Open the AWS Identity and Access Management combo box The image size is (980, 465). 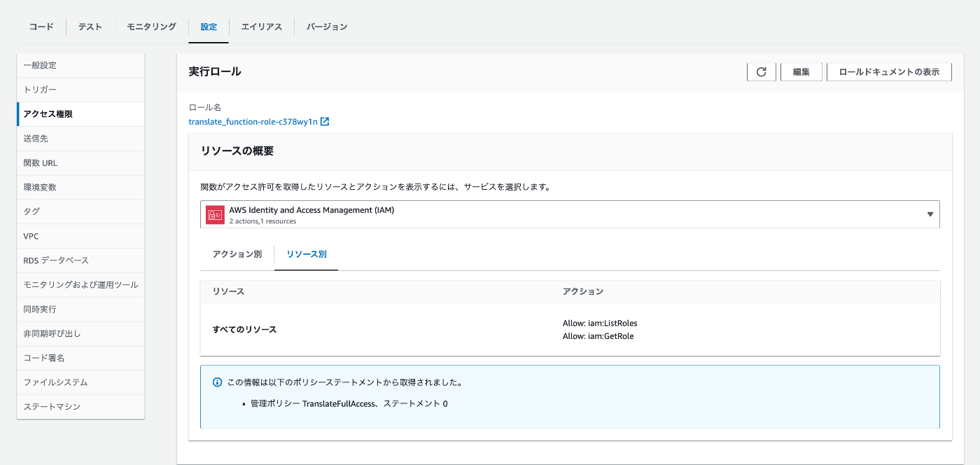pyautogui.click(x=570, y=214)
